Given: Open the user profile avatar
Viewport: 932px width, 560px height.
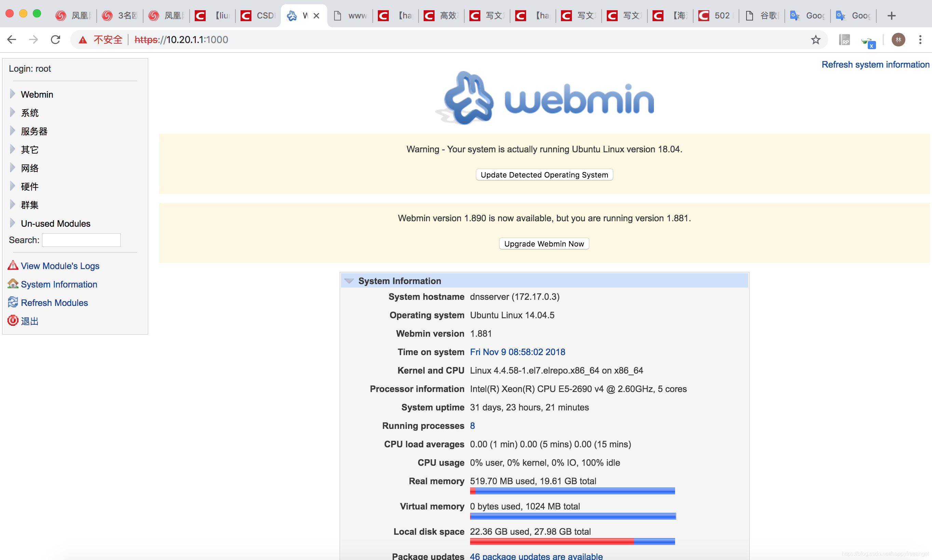Looking at the screenshot, I should tap(899, 40).
